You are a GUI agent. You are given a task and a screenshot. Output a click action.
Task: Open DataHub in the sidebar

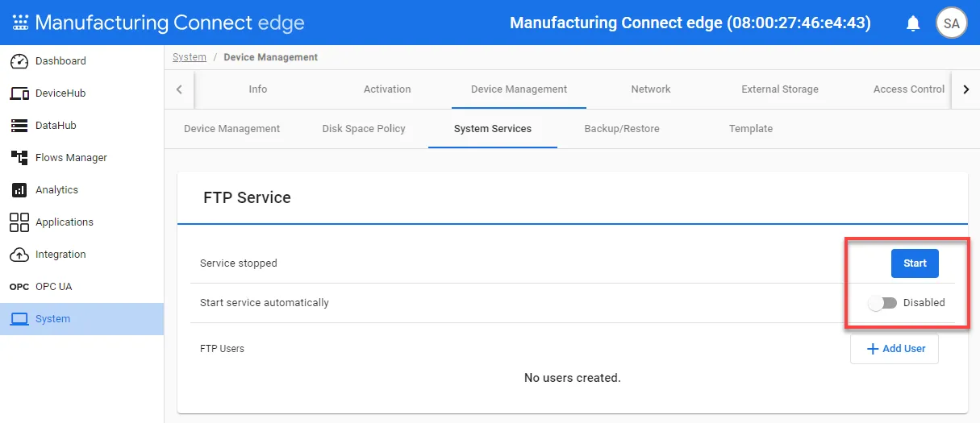point(81,126)
